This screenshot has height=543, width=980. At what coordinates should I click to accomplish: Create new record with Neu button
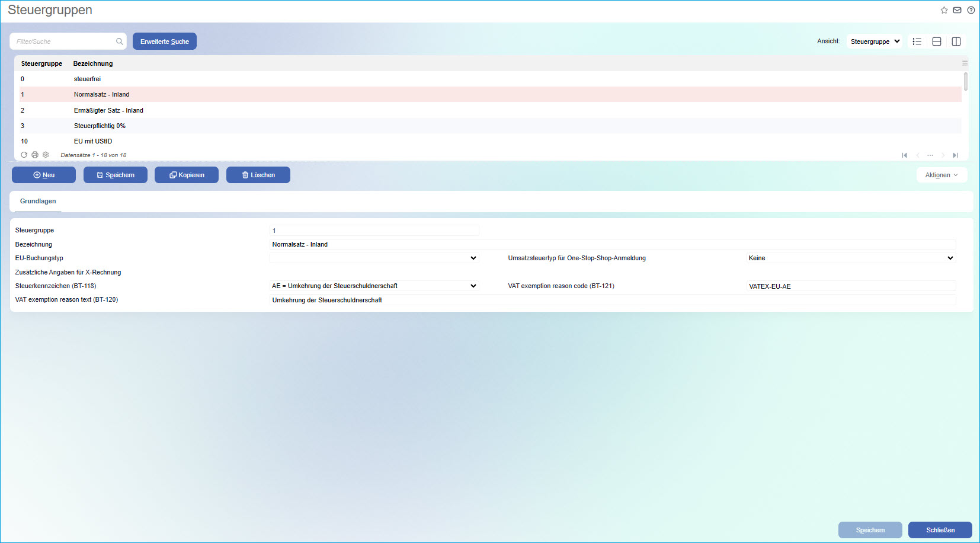(44, 175)
